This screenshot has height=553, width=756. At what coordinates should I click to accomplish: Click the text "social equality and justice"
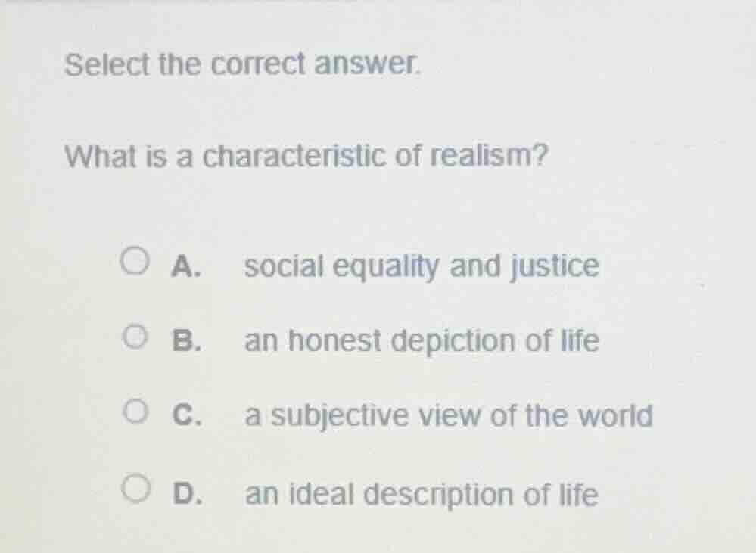421,266
